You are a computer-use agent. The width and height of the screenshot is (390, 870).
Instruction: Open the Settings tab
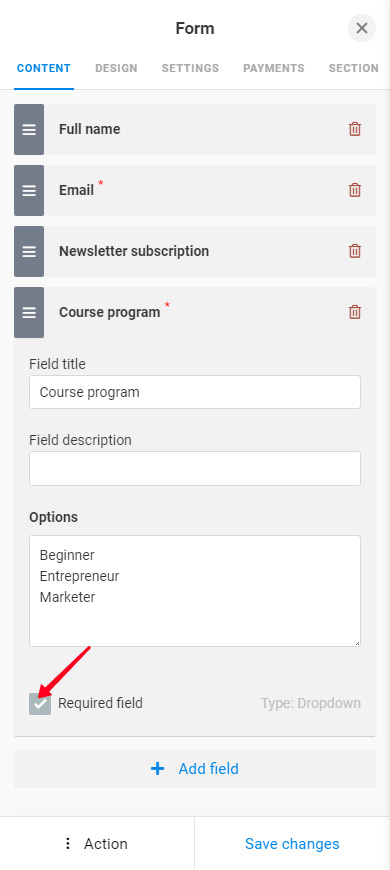click(x=190, y=68)
